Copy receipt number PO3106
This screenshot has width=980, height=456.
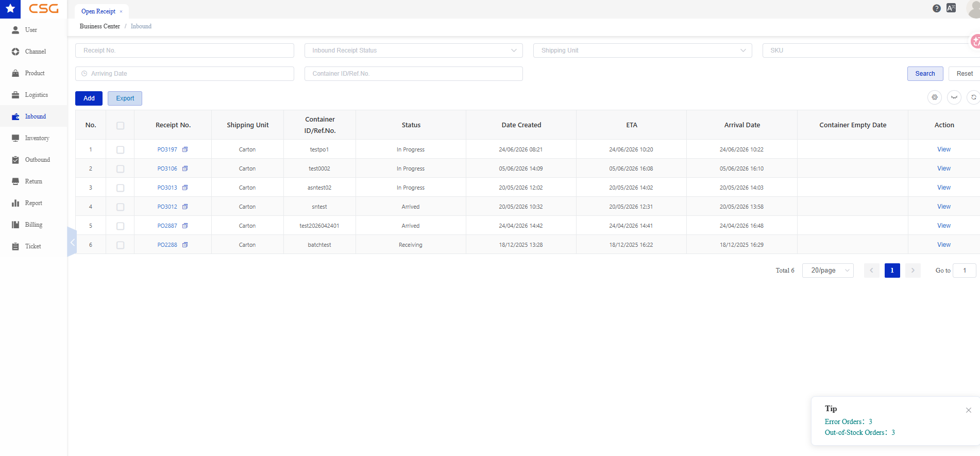[x=185, y=168]
